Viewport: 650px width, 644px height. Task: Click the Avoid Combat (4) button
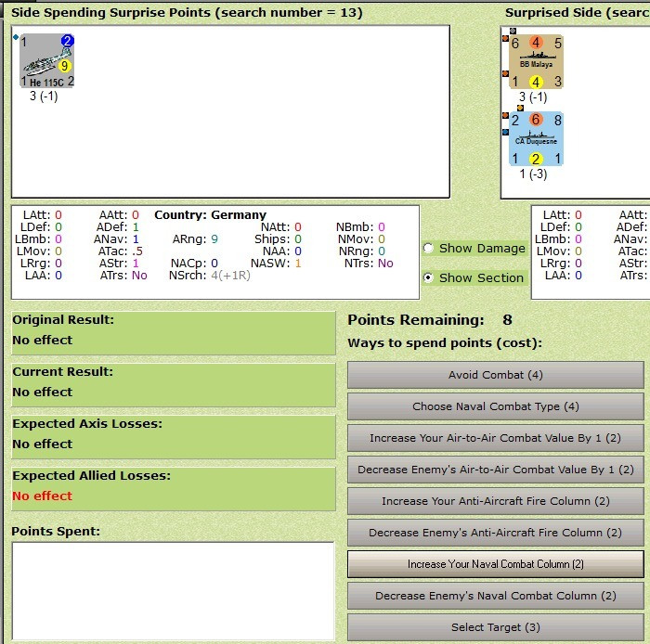click(495, 375)
